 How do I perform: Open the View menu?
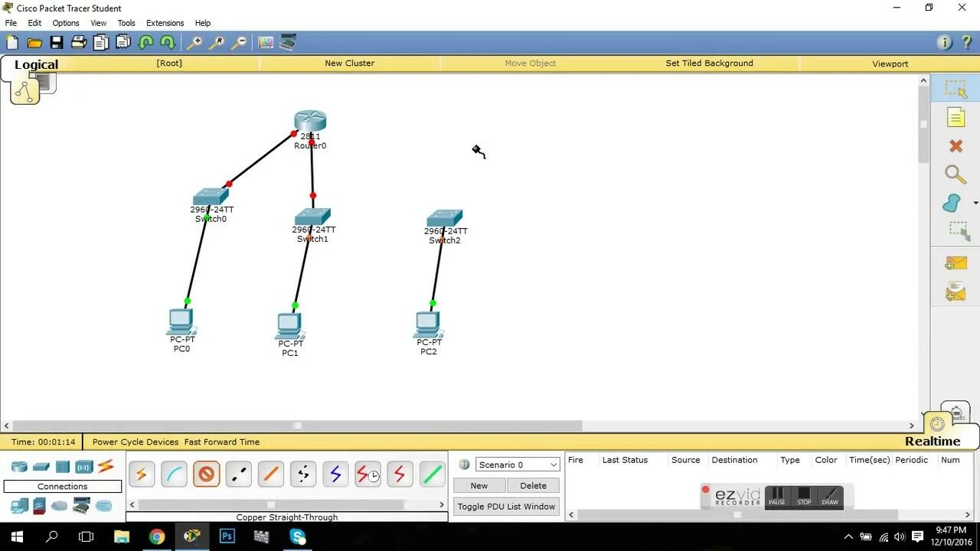pos(99,23)
